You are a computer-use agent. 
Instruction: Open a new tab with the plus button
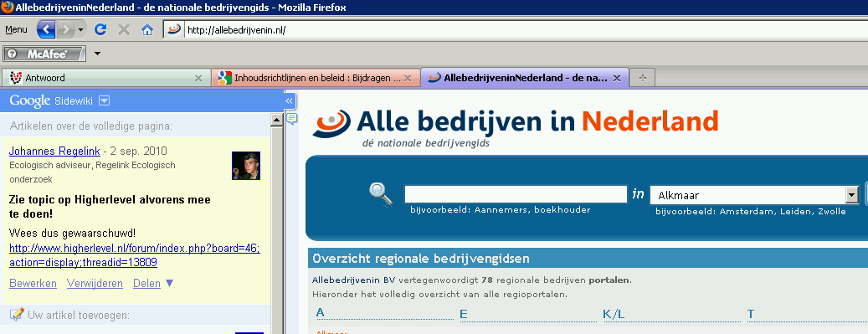click(x=643, y=78)
